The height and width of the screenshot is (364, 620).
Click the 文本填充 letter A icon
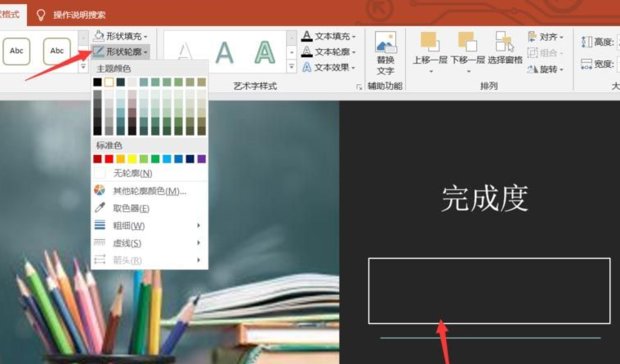tap(306, 36)
